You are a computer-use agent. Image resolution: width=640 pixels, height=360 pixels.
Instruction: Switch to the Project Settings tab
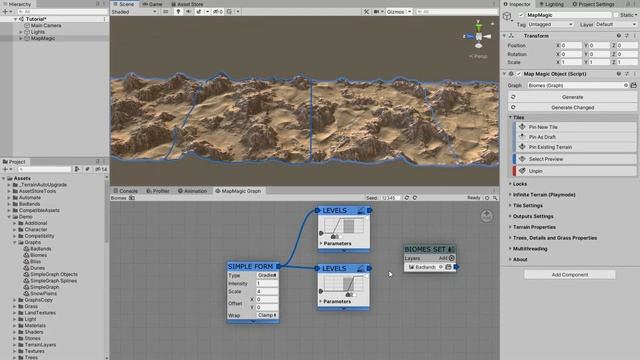click(x=593, y=4)
